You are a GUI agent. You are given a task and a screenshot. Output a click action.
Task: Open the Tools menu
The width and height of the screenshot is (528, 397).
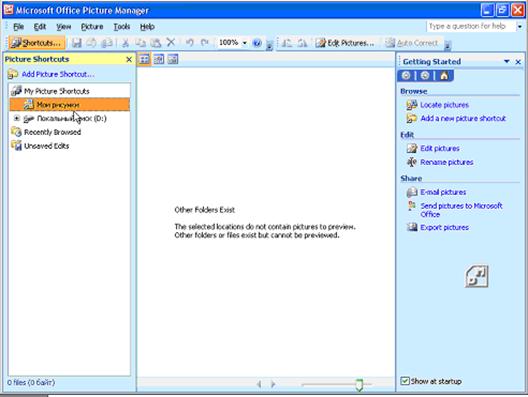click(x=122, y=27)
